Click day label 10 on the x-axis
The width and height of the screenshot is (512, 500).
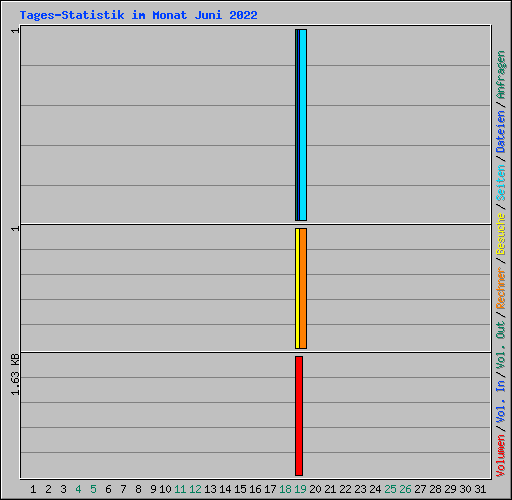pyautogui.click(x=165, y=489)
